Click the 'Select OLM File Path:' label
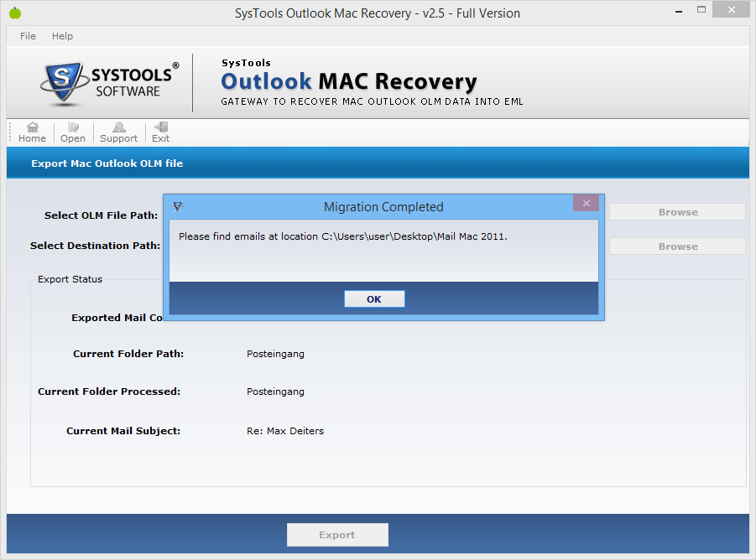756x560 pixels. point(101,215)
